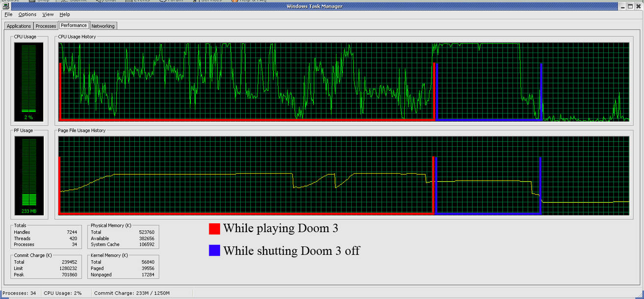Screen dimensions: 644x299
Task: Click the CPU Usage gauge meter
Action: coord(29,82)
